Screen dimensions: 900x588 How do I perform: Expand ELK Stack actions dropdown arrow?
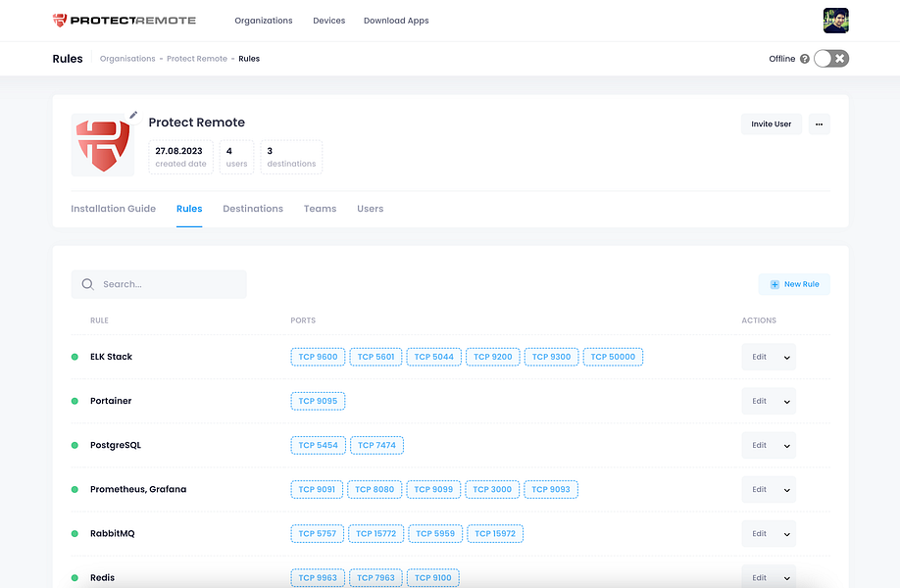(x=787, y=358)
